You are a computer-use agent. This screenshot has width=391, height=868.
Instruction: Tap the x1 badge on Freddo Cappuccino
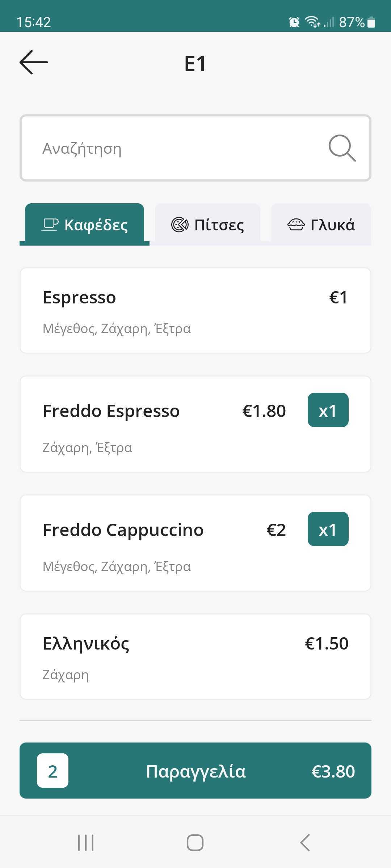(328, 529)
